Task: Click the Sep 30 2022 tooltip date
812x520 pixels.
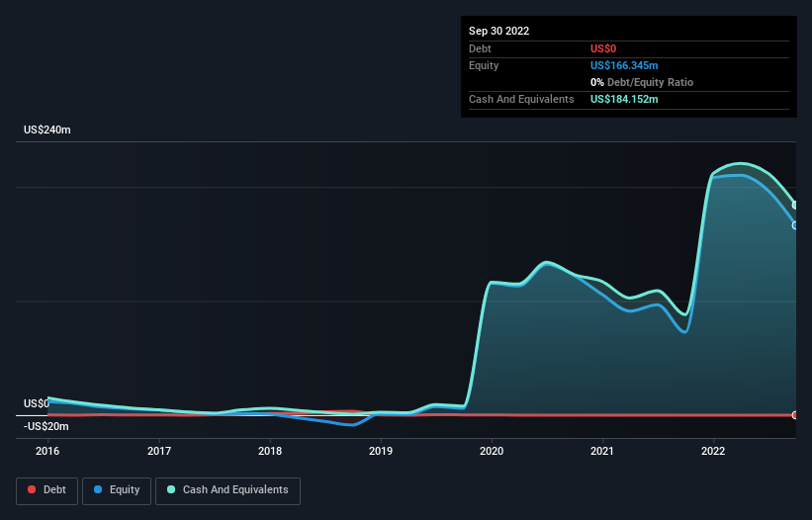Action: click(x=499, y=31)
